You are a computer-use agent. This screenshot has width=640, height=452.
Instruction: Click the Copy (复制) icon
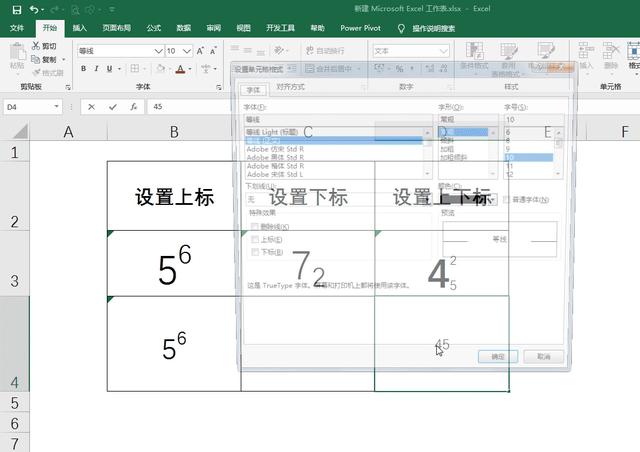tap(36, 59)
